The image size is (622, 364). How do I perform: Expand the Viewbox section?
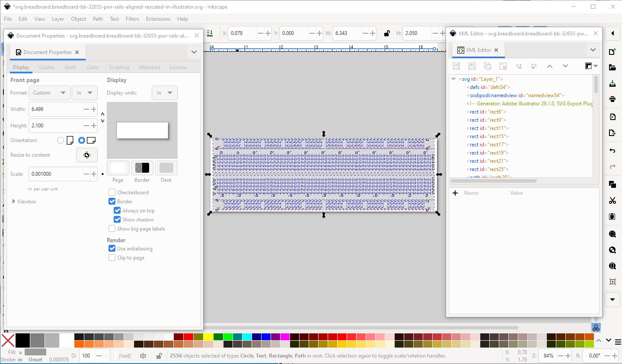click(x=14, y=201)
